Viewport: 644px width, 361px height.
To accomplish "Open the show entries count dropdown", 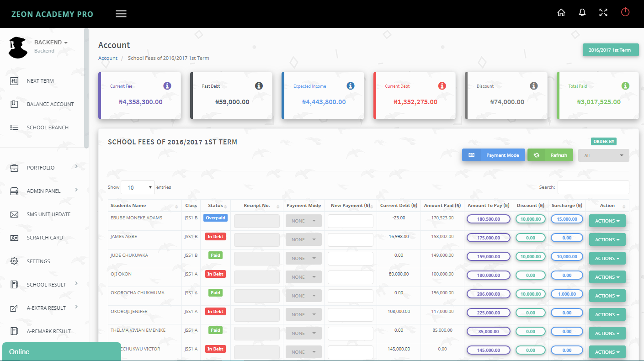I will pyautogui.click(x=138, y=187).
